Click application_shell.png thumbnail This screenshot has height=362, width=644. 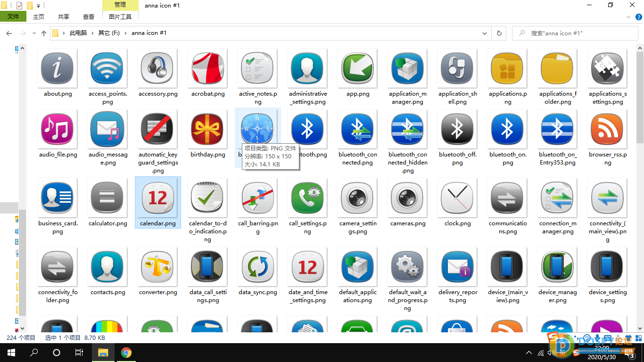point(458,68)
